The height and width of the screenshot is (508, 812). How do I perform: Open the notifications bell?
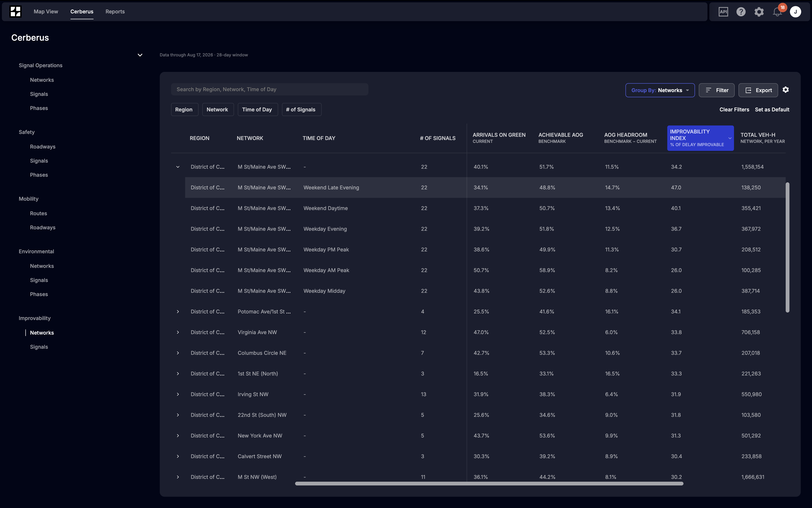(x=777, y=12)
